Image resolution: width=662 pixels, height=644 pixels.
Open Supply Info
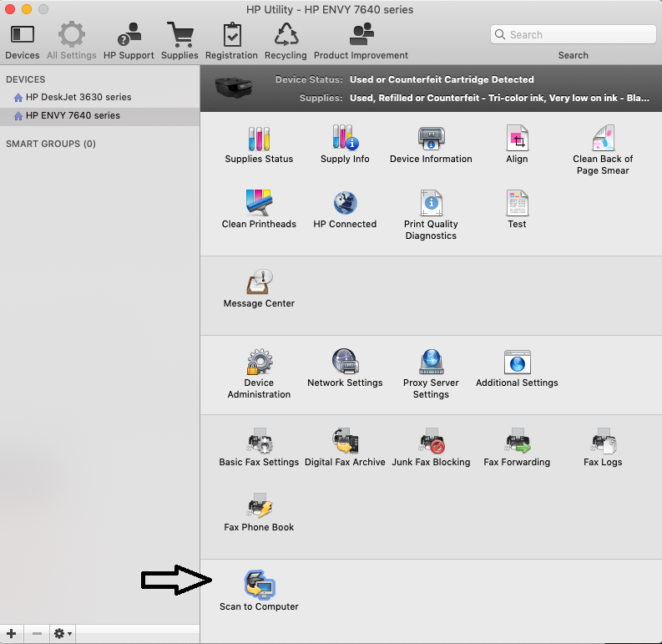coord(345,145)
